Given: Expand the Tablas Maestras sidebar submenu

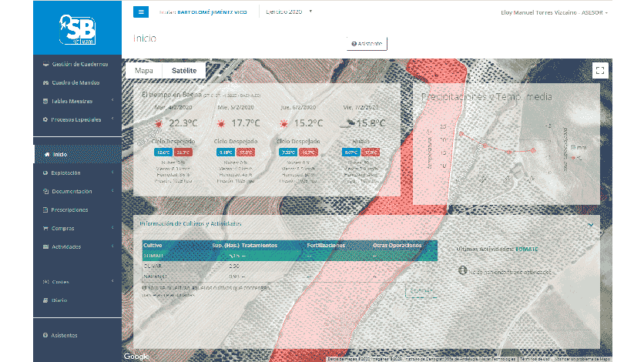Looking at the screenshot, I should pyautogui.click(x=77, y=101).
